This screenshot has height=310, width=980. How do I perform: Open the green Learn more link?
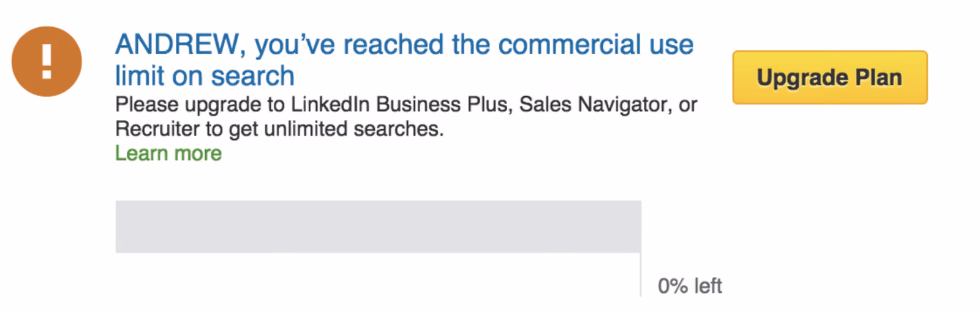pos(168,153)
